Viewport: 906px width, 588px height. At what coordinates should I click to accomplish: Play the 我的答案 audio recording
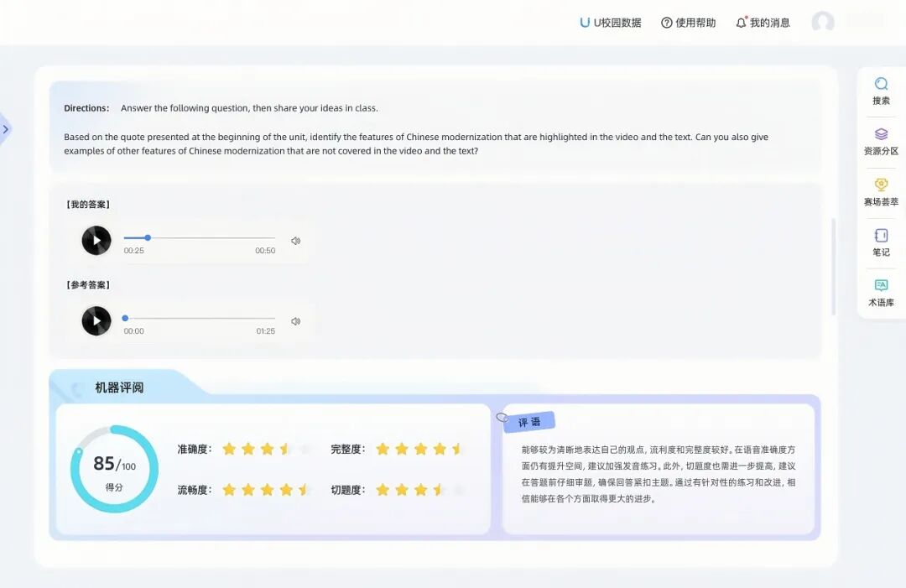click(96, 241)
